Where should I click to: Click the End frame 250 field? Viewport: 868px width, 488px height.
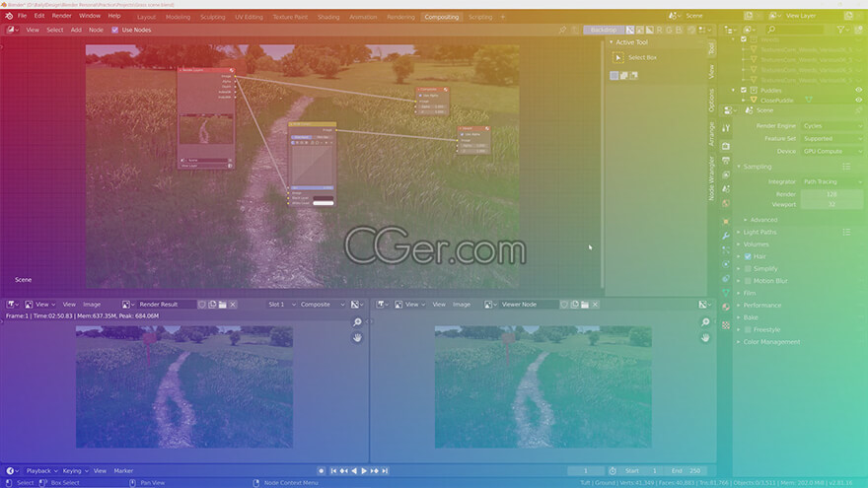(x=686, y=471)
